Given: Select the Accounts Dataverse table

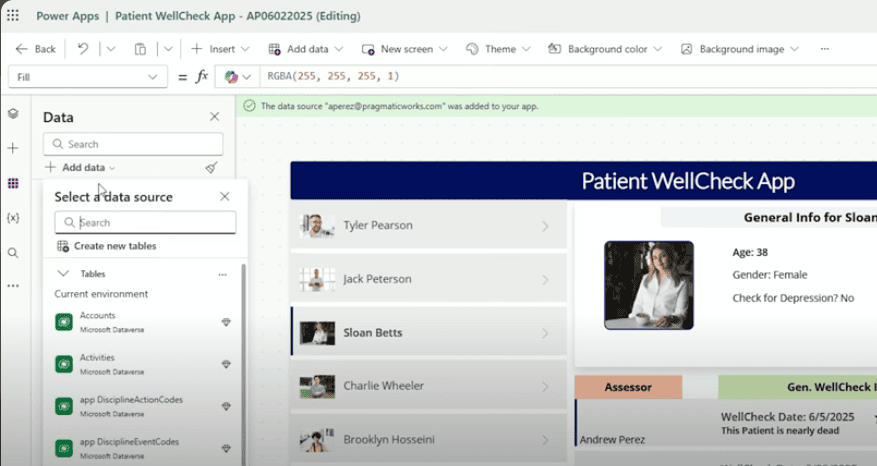Looking at the screenshot, I should pos(143,322).
